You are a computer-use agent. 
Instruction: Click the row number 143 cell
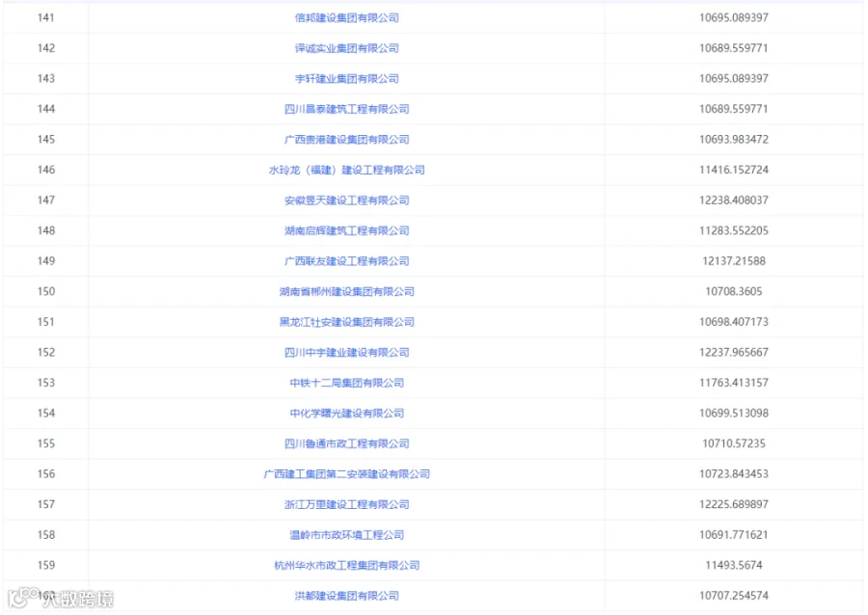click(46, 78)
